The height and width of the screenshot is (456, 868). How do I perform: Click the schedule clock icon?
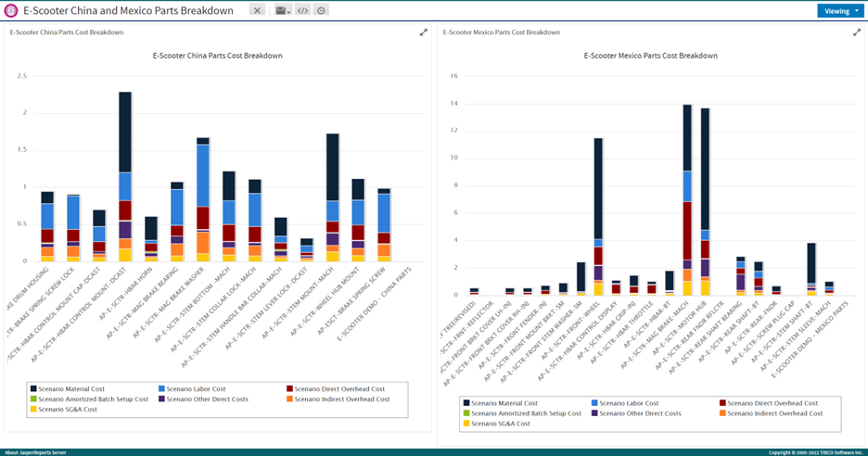pyautogui.click(x=321, y=10)
